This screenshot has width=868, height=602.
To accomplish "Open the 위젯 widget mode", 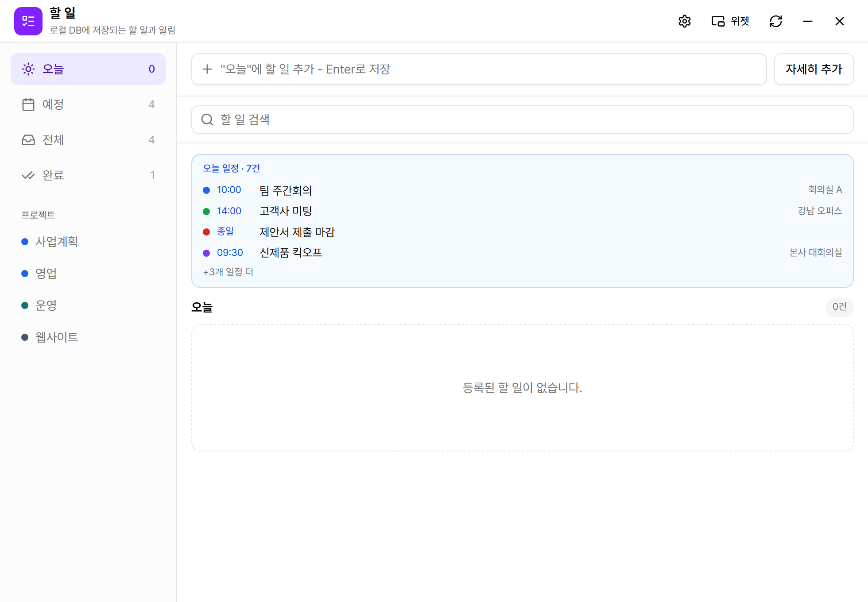I will (730, 21).
